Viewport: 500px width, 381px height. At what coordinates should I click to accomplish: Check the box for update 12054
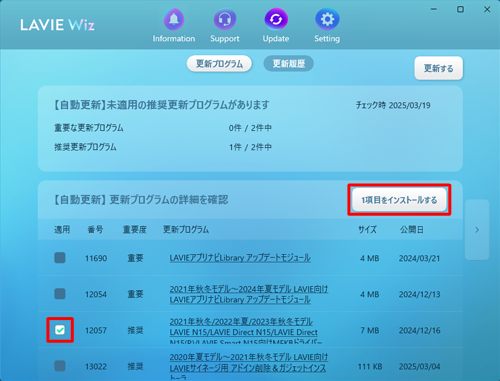coord(60,294)
